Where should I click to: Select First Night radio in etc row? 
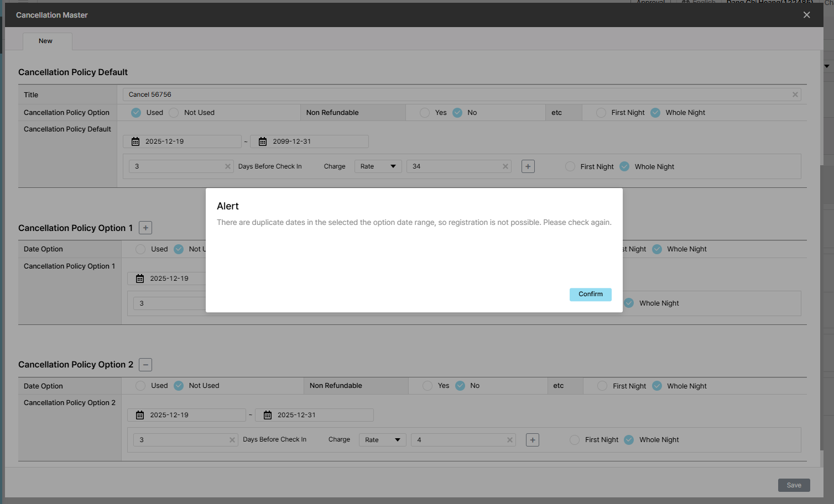point(601,113)
